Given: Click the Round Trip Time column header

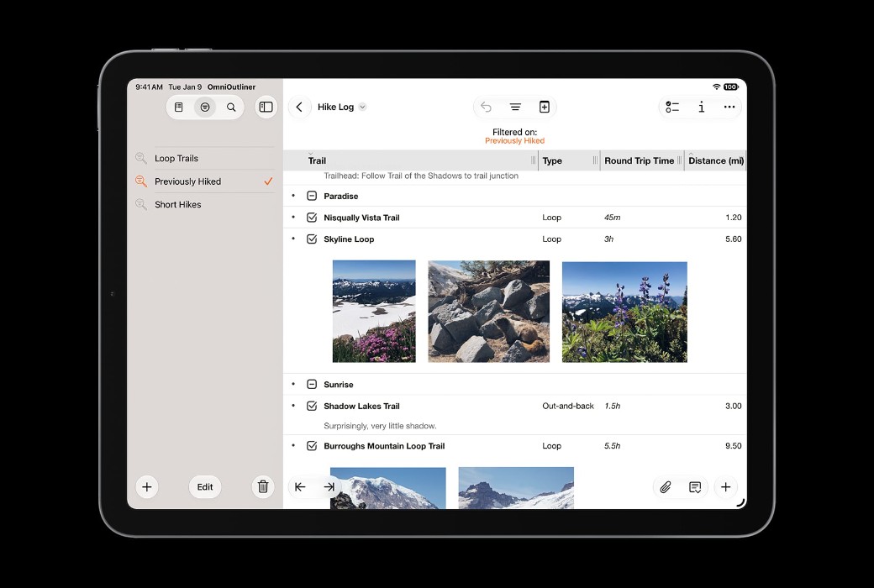Looking at the screenshot, I should pyautogui.click(x=642, y=160).
